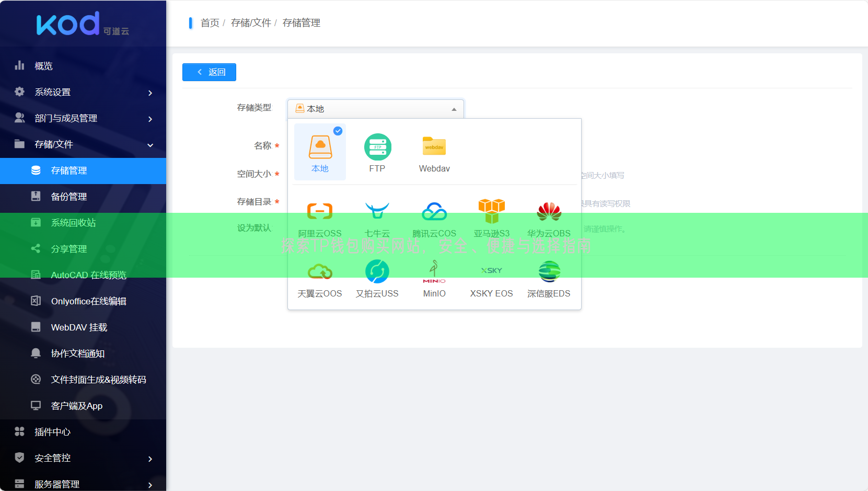Select 又拍云USS storage icon
The image size is (868, 491).
(377, 271)
